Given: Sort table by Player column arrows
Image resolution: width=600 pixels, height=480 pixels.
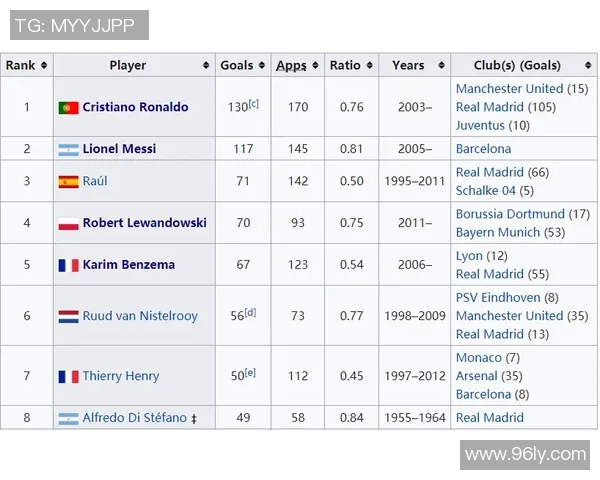Looking at the screenshot, I should tap(206, 65).
